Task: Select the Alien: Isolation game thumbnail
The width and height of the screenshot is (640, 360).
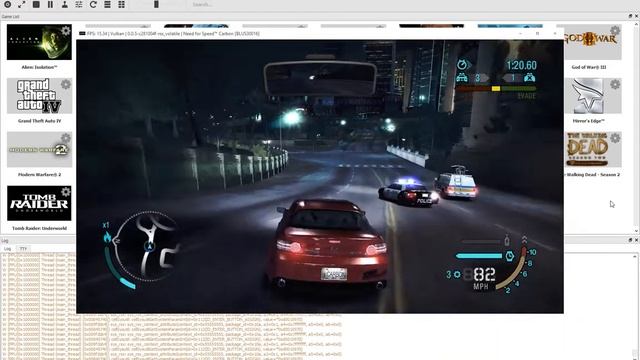Action: click(x=39, y=42)
